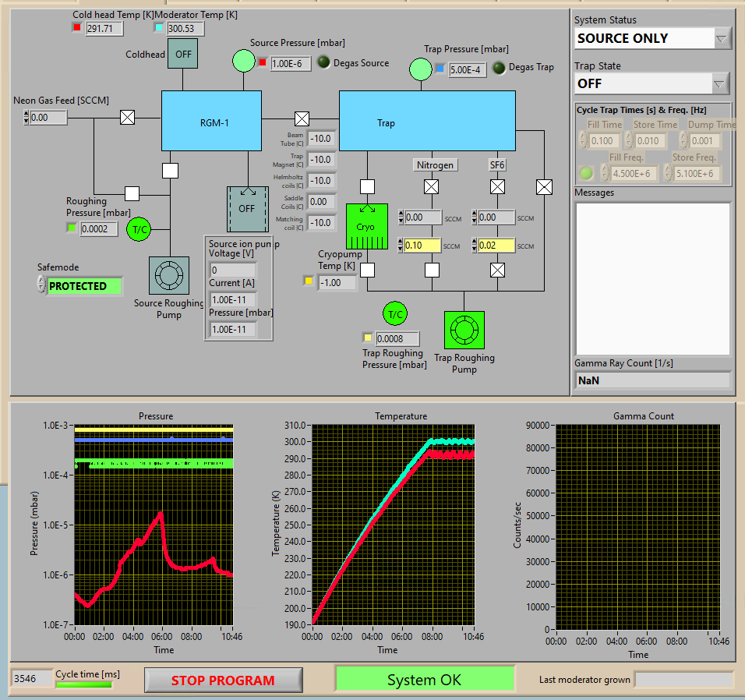
Task: Click the Nitrogen inlet valve icon
Action: 431,187
